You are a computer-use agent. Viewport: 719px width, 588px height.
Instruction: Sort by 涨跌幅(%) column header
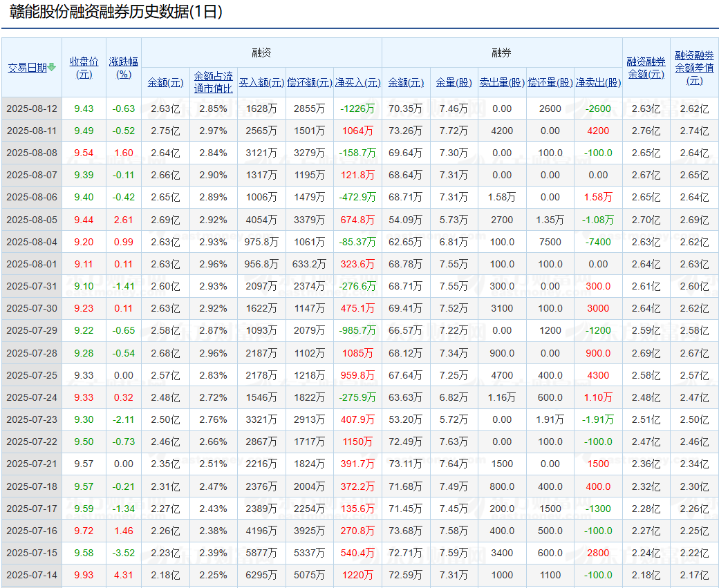(x=124, y=68)
